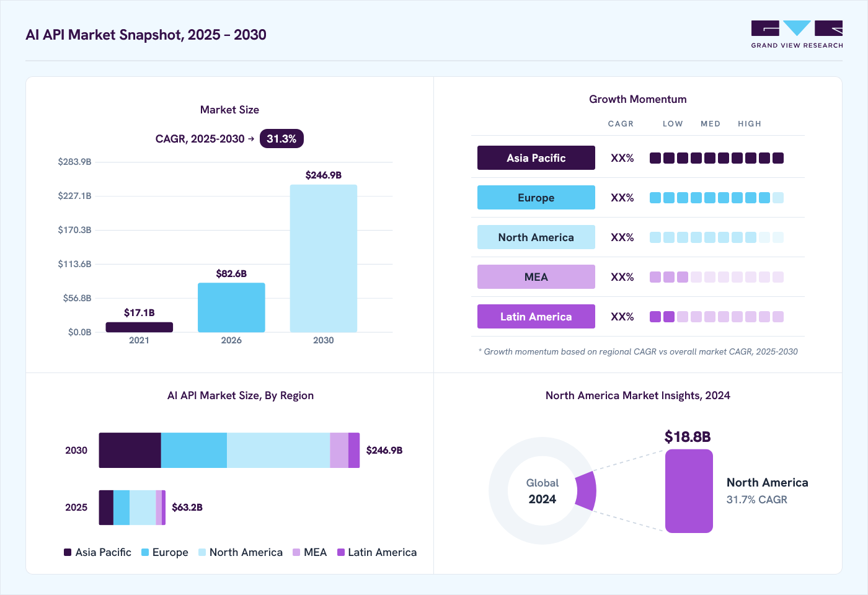Select the Europe region label
This screenshot has width=868, height=595.
click(536, 198)
